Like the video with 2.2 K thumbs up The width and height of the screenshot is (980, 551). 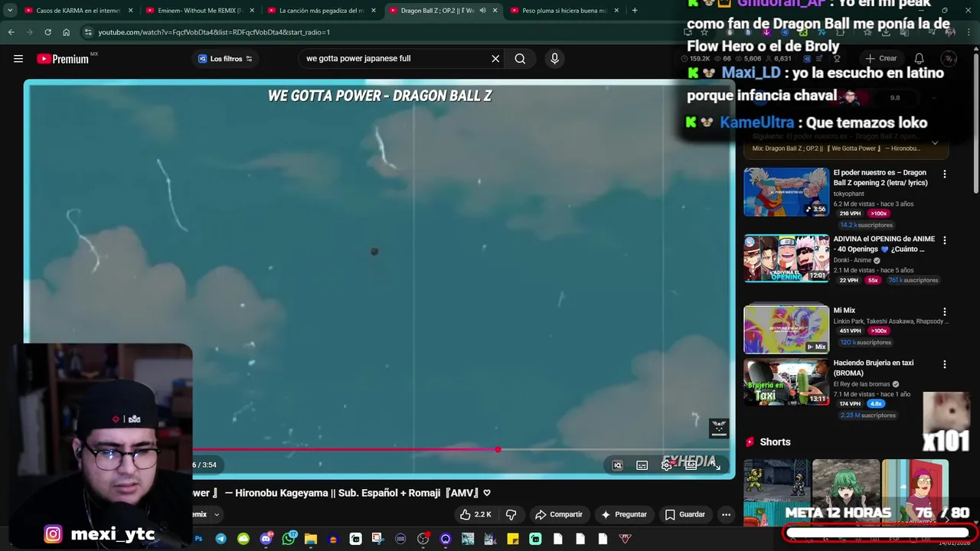(475, 514)
